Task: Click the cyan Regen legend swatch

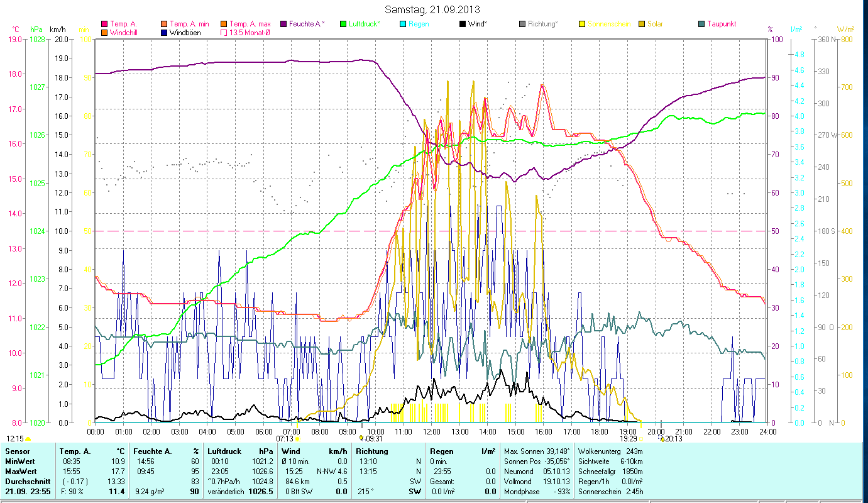Action: coord(403,25)
